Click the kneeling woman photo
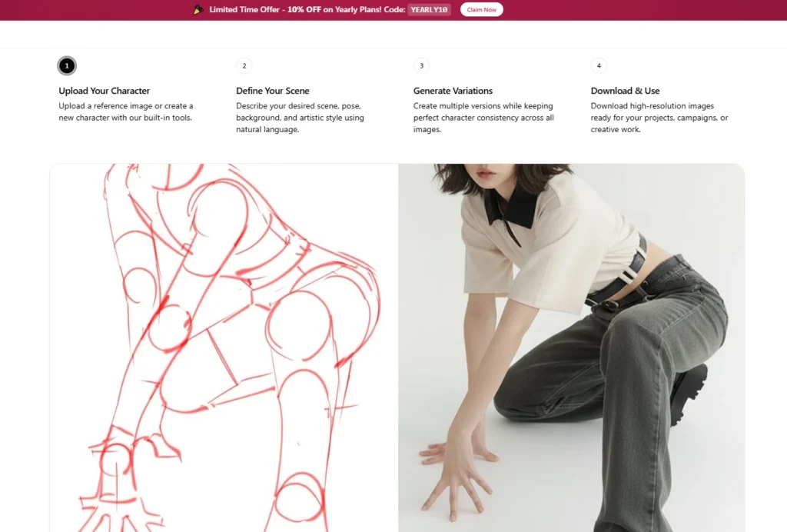 (571, 347)
